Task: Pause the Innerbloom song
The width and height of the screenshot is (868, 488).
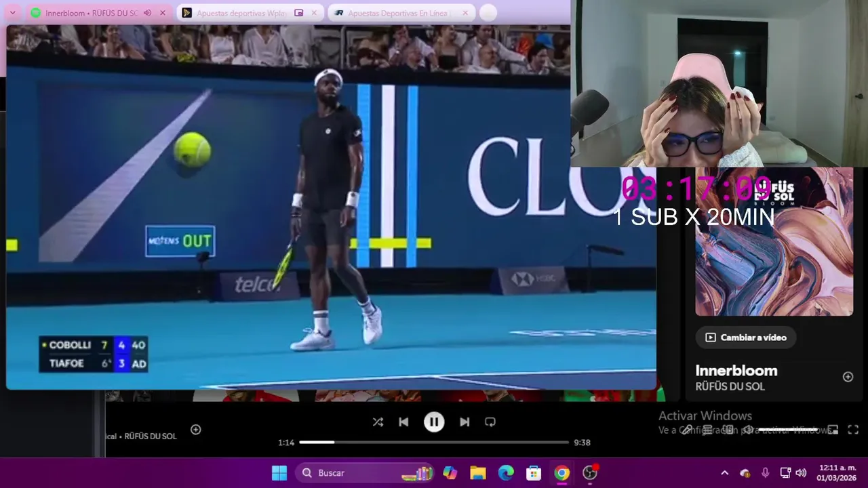Action: click(x=434, y=422)
